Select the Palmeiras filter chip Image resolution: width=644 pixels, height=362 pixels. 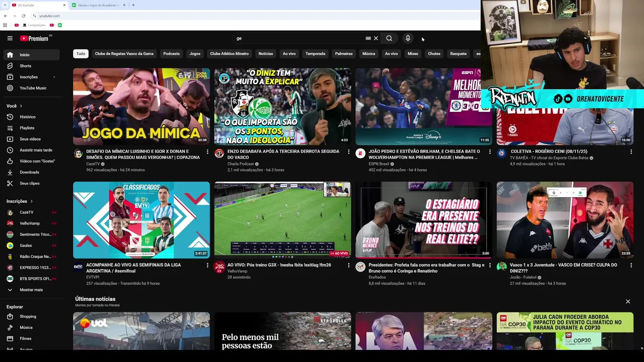click(344, 53)
